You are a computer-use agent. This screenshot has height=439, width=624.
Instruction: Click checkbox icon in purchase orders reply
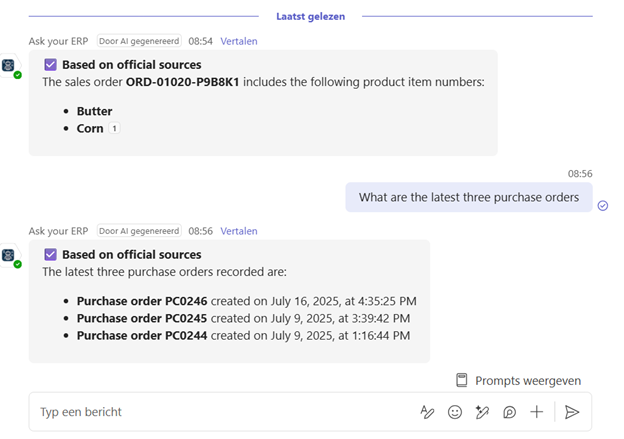[x=51, y=254]
